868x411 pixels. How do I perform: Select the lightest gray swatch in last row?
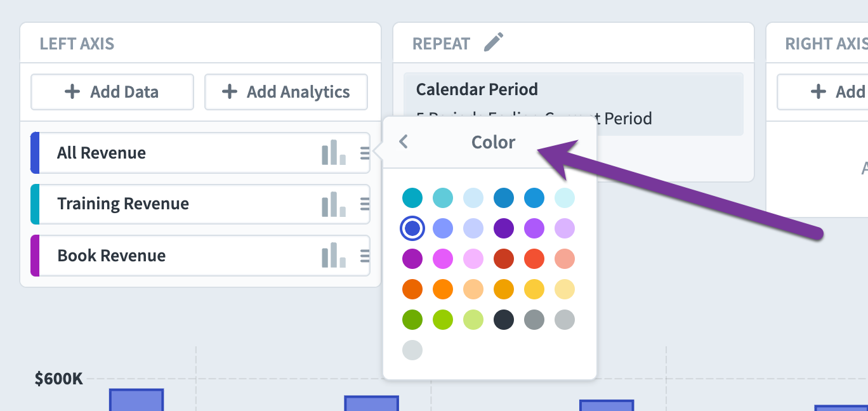tap(412, 350)
